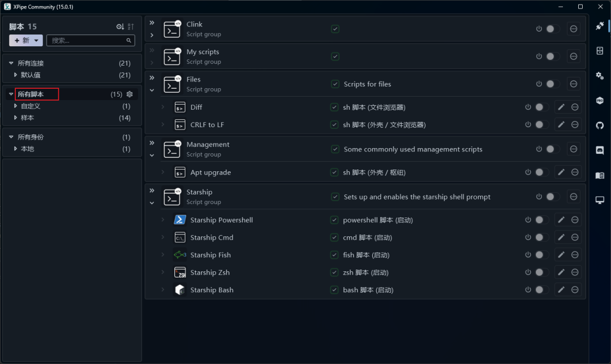Edit the Starship Fish script

click(561, 255)
